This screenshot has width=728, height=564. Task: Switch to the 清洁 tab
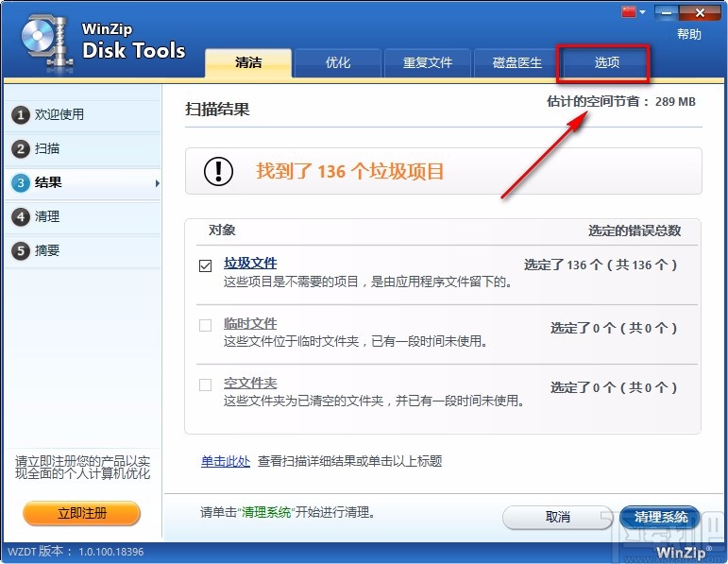coord(248,62)
